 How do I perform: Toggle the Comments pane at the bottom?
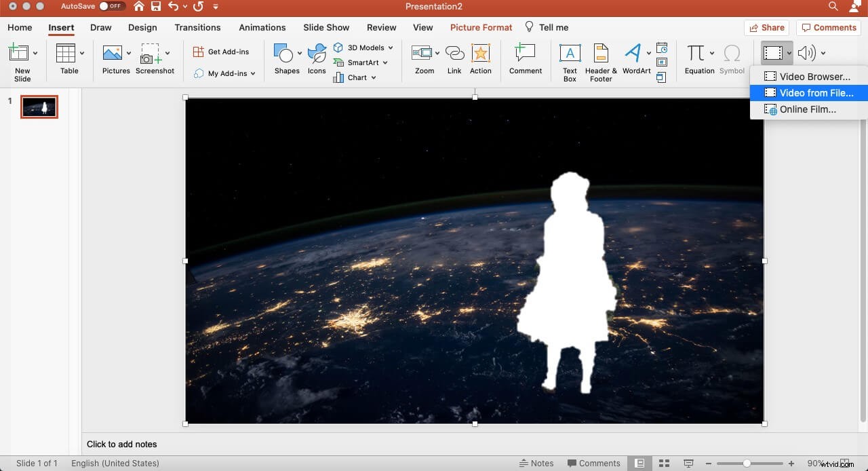(594, 463)
